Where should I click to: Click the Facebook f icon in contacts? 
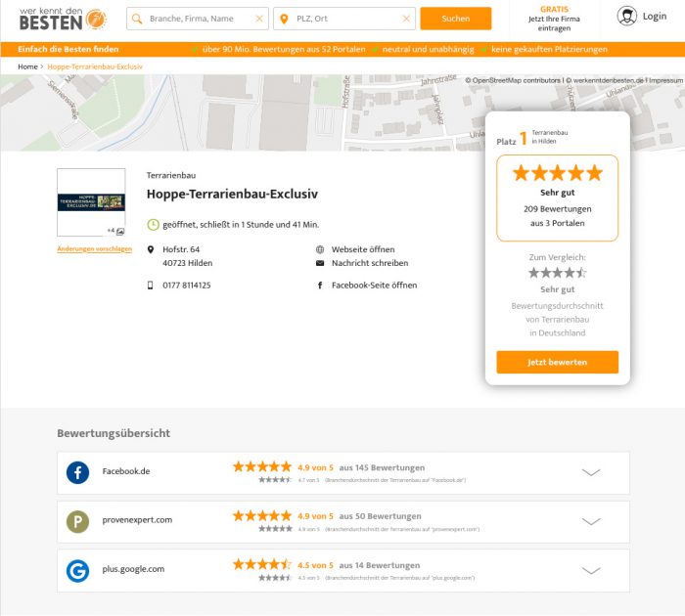click(320, 286)
